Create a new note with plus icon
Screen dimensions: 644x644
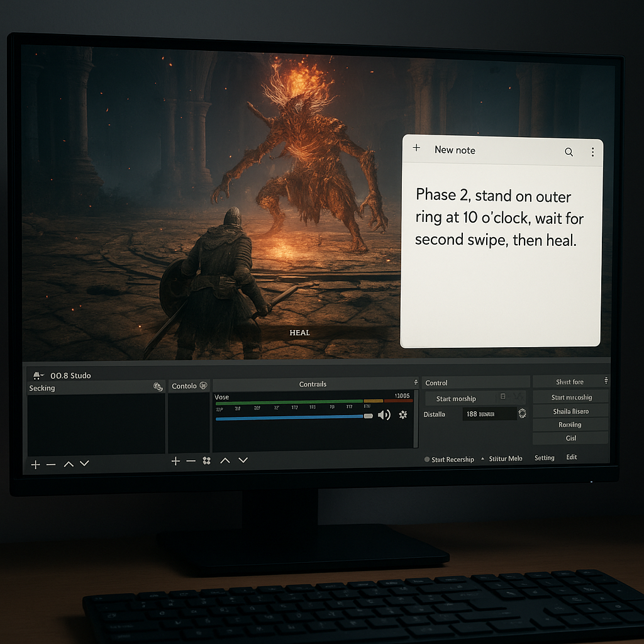point(416,147)
